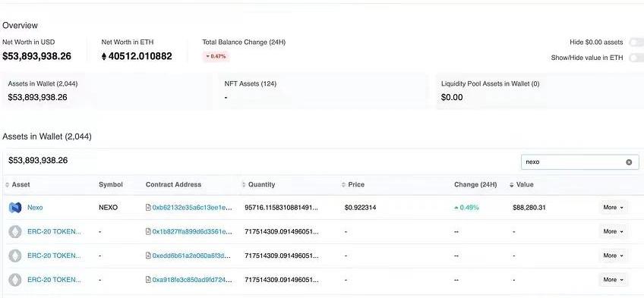The height and width of the screenshot is (298, 644).
Task: Clear the nexo search with the X icon
Action: click(629, 162)
